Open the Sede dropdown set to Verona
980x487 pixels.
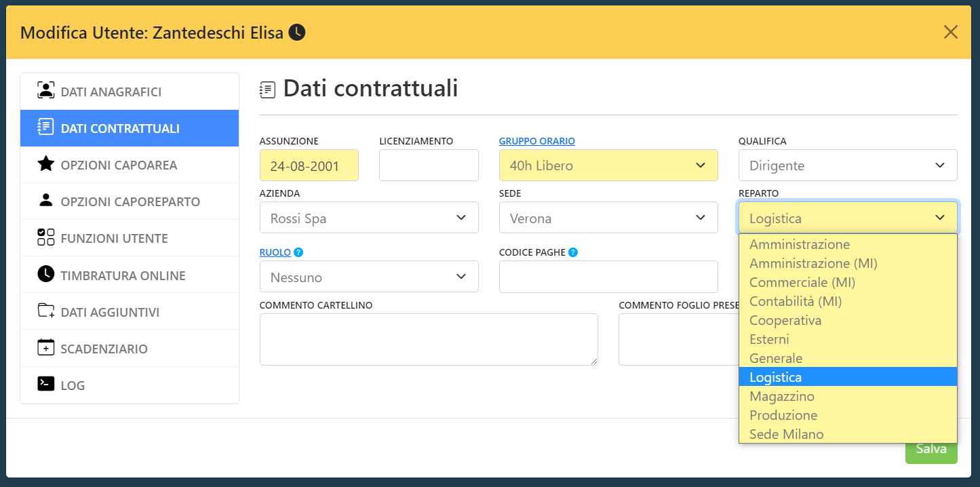[608, 218]
